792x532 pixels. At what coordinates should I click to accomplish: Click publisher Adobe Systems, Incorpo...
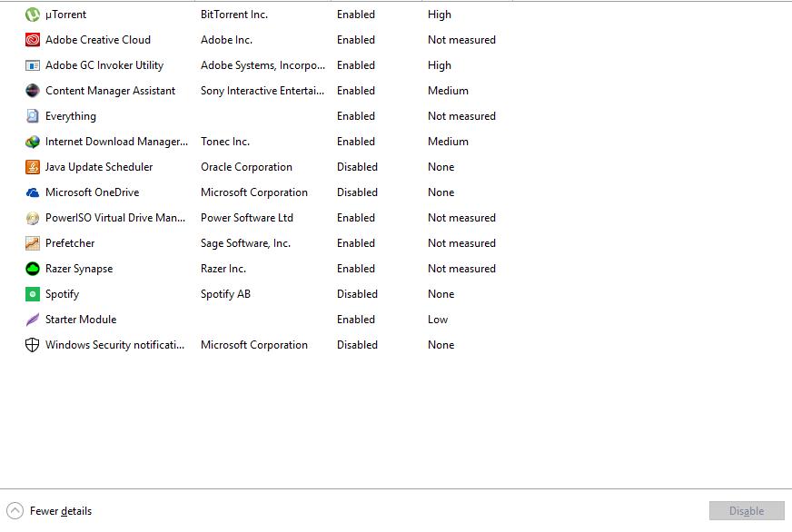[262, 65]
